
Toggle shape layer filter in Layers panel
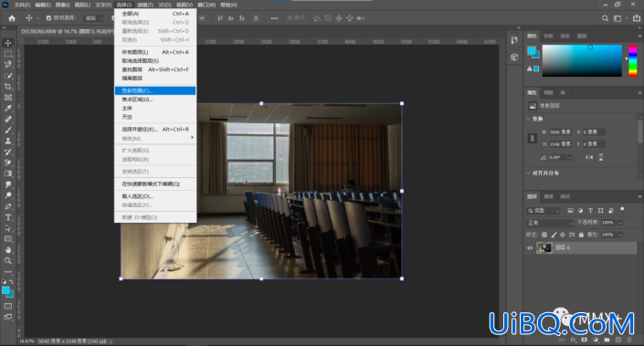[x=600, y=211]
